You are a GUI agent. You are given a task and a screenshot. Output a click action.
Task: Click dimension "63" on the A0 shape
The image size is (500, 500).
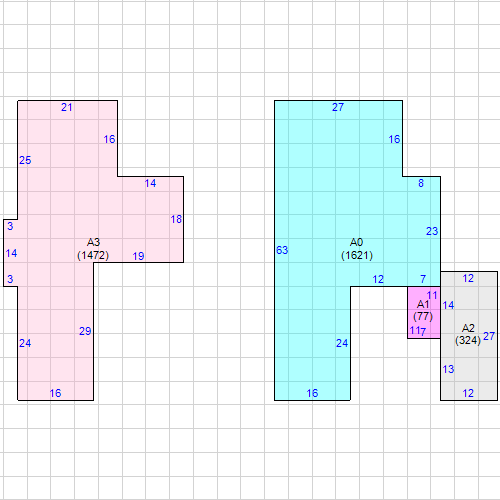[x=282, y=250]
